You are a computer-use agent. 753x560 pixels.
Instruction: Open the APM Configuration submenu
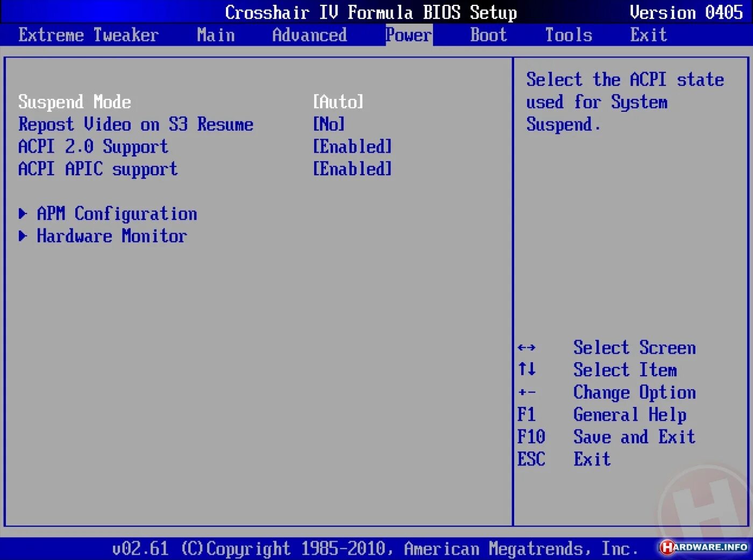point(117,214)
